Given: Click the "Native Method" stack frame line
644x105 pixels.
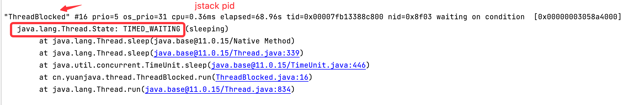Looking at the screenshot, I should pyautogui.click(x=167, y=41).
